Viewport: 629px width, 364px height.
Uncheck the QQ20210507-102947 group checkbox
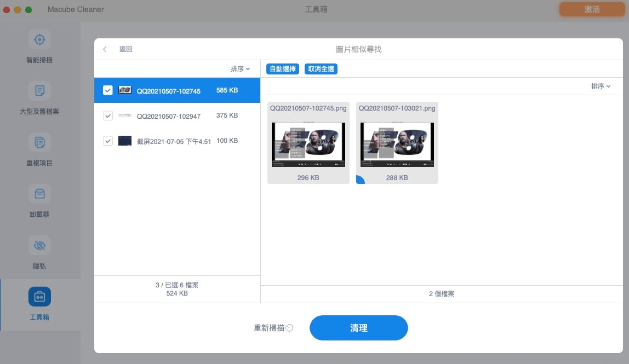(x=107, y=115)
